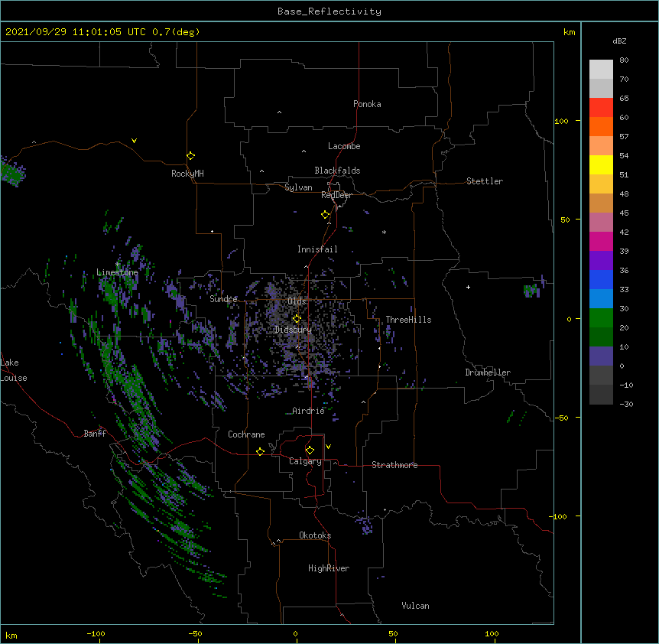Click the Banff label
Viewport: 659px width, 644px height.
pyautogui.click(x=95, y=434)
